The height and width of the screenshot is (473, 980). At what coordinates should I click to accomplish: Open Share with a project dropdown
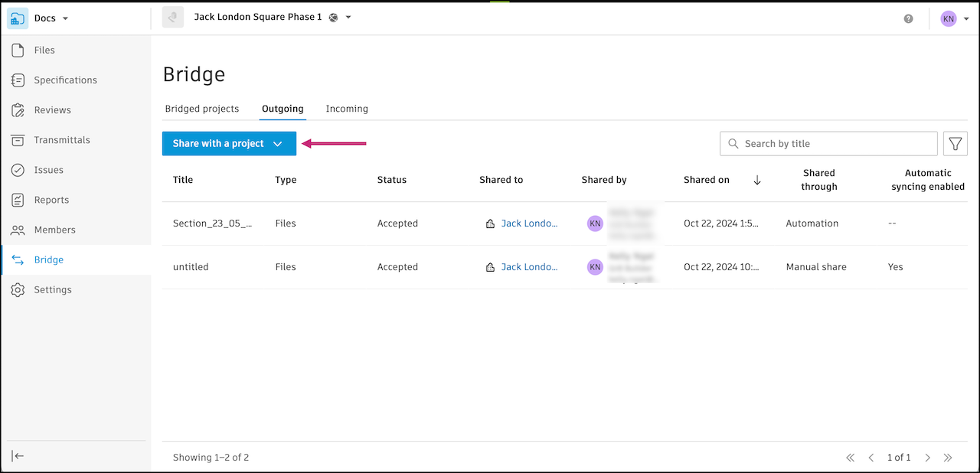click(x=229, y=143)
